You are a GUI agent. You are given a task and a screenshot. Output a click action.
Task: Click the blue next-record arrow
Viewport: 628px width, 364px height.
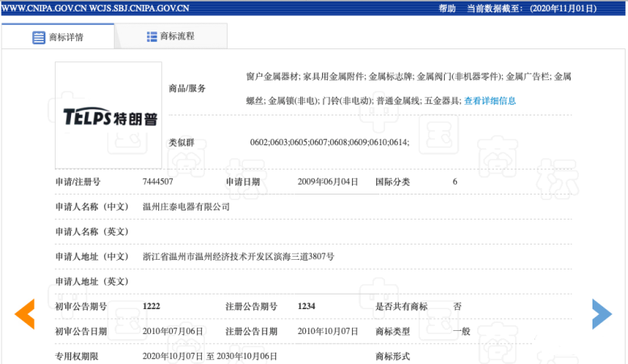tap(601, 313)
